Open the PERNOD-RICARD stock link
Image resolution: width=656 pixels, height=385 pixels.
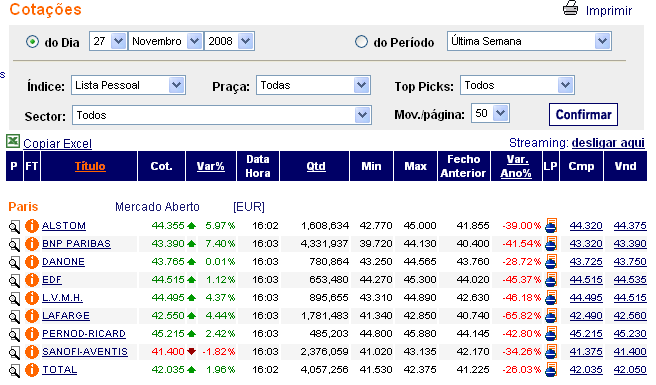coord(84,334)
